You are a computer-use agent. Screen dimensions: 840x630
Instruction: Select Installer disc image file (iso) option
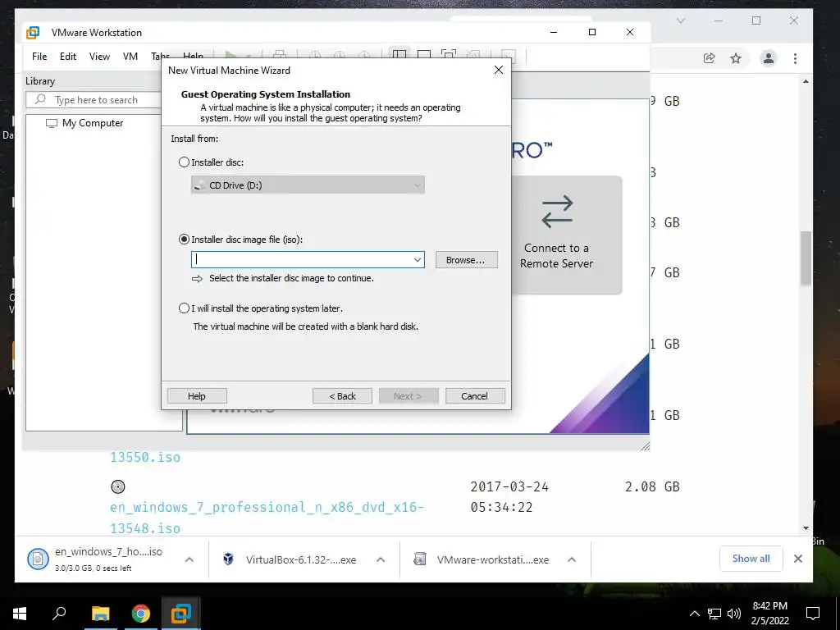[184, 240]
